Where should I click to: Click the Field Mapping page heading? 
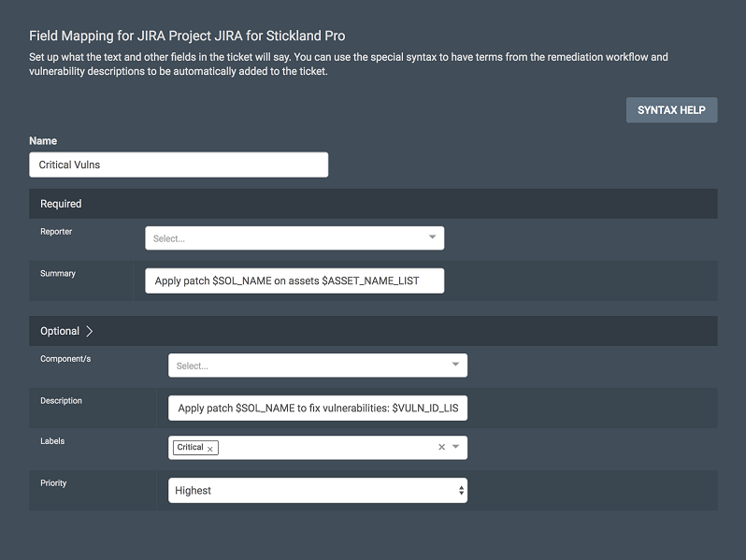pos(187,36)
